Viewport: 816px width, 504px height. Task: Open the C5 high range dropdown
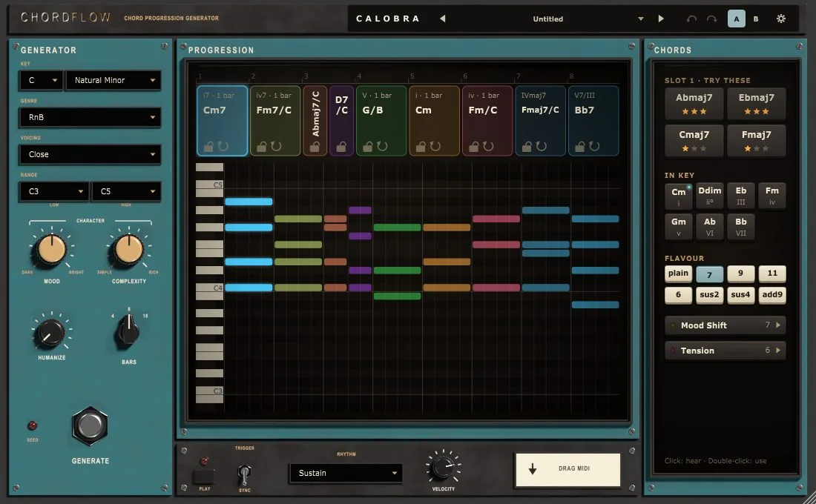click(126, 191)
